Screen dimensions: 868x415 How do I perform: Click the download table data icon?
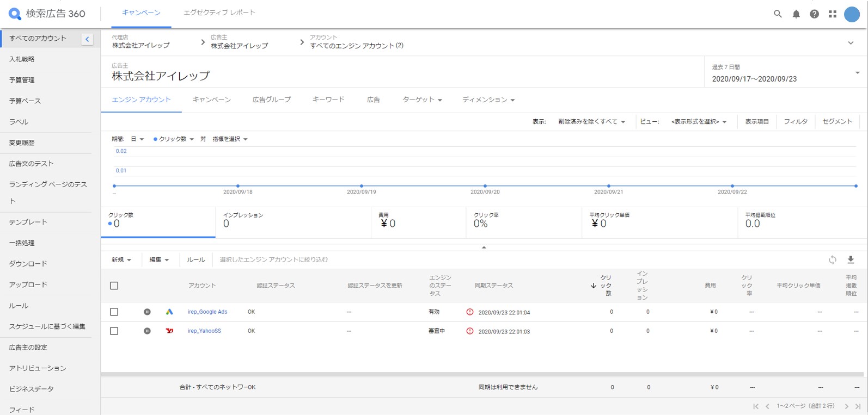coord(851,260)
